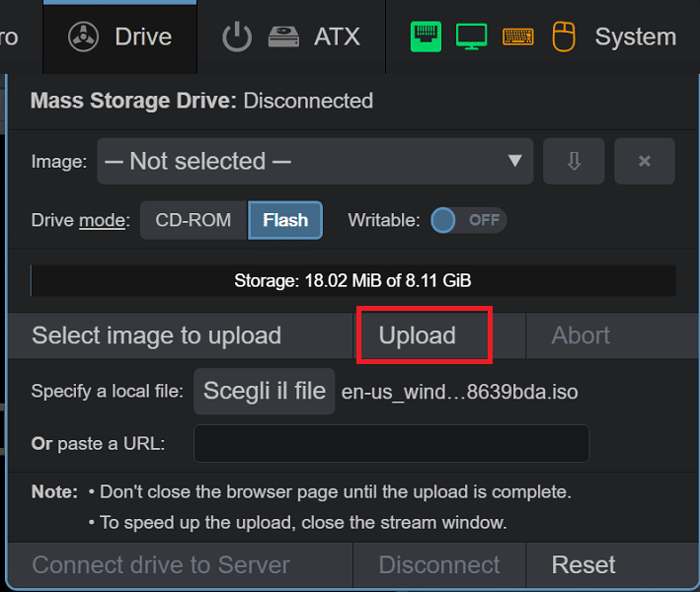Click the orange mouse status icon

click(x=564, y=37)
